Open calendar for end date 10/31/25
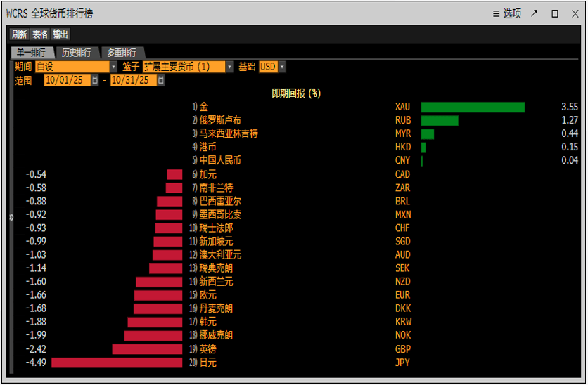Screen dimensions: 588x385 pos(161,80)
